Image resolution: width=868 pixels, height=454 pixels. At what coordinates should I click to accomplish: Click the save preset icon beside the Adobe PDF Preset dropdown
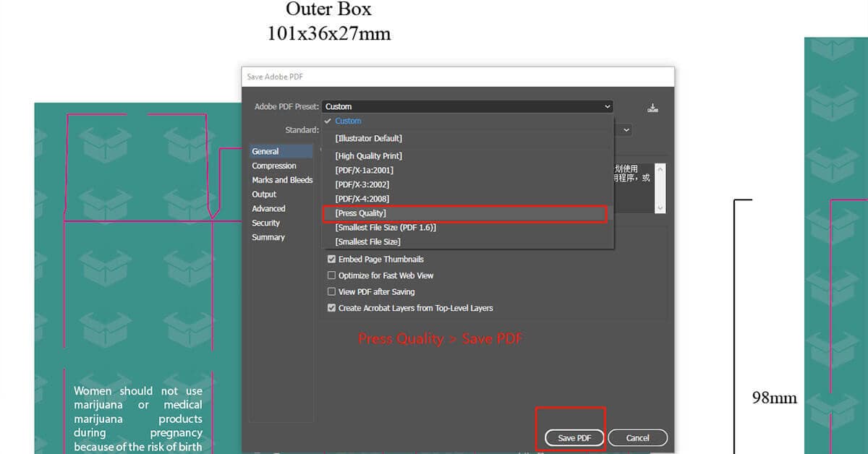[x=653, y=108]
